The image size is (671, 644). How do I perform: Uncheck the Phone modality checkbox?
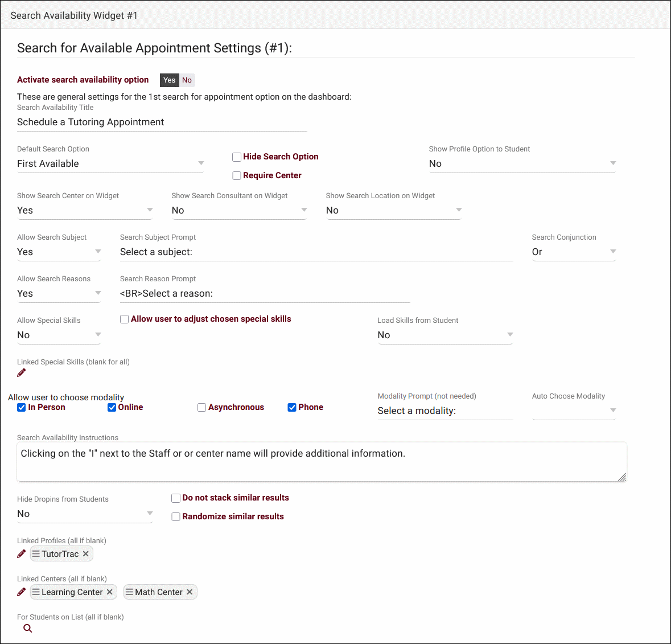pos(292,408)
